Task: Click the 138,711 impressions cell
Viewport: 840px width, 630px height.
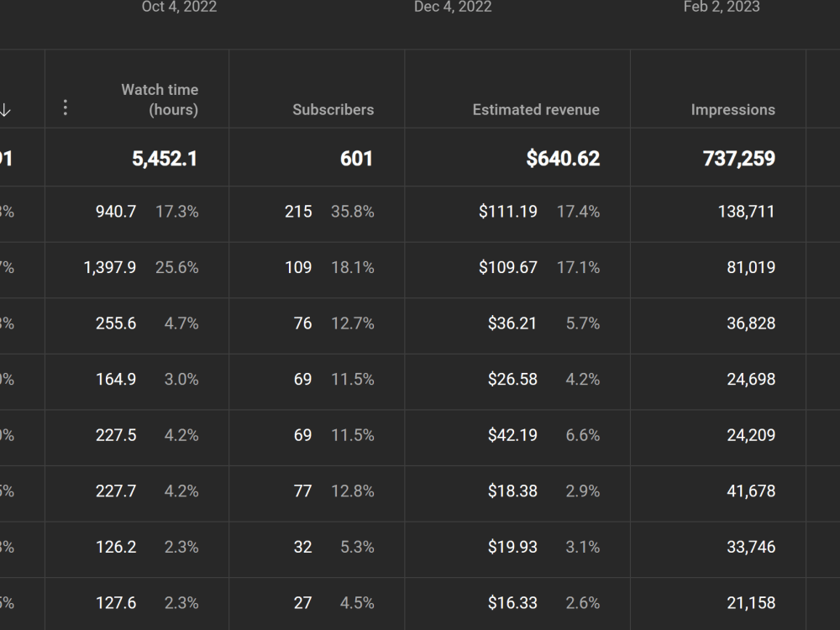Action: (746, 212)
